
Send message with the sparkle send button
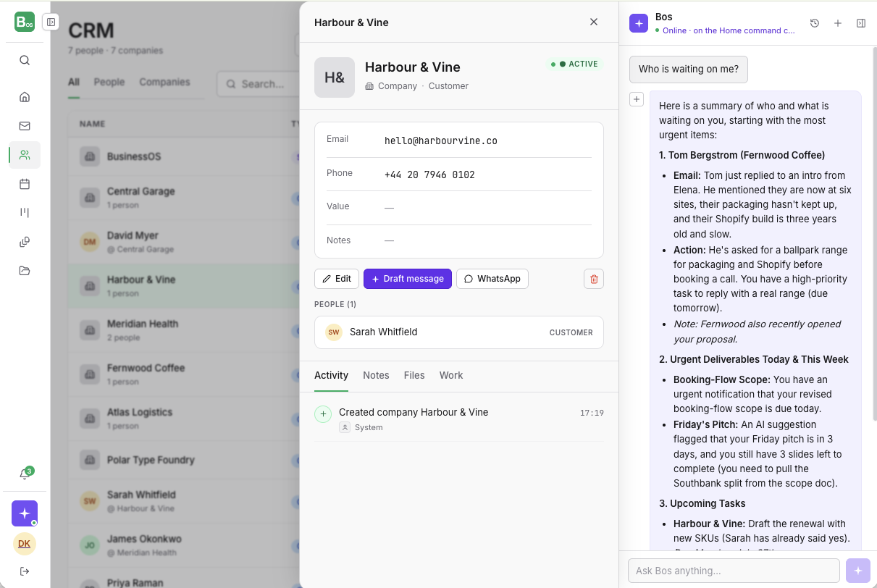pyautogui.click(x=858, y=571)
